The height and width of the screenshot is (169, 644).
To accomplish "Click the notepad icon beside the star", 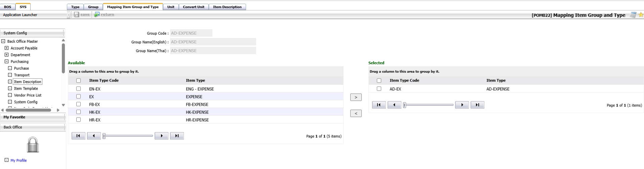I will pyautogui.click(x=633, y=15).
